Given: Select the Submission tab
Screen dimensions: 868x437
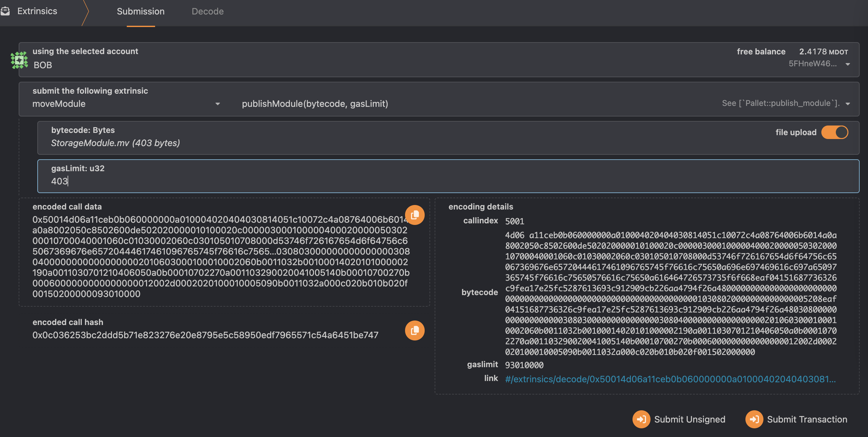Looking at the screenshot, I should click(x=141, y=12).
